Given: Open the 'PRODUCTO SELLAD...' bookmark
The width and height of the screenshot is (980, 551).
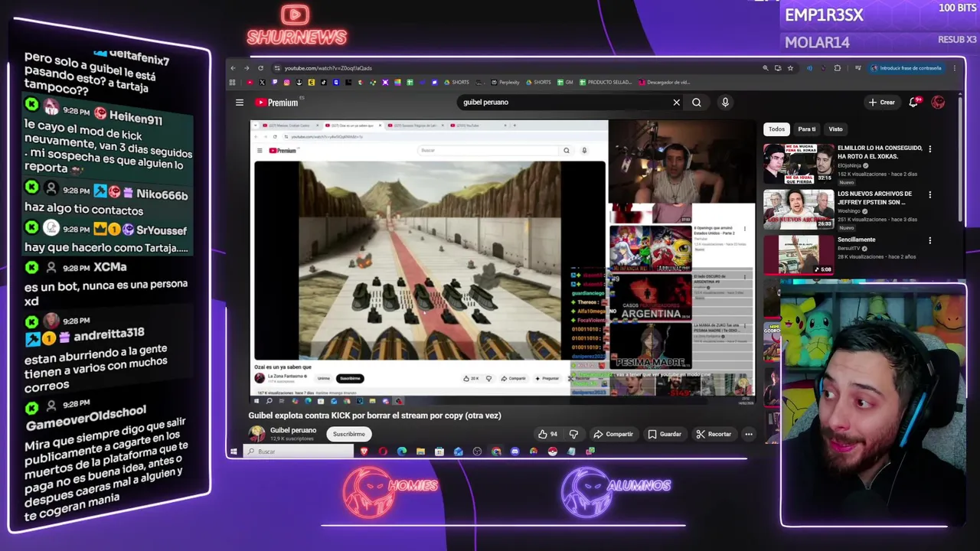Looking at the screenshot, I should pyautogui.click(x=606, y=83).
